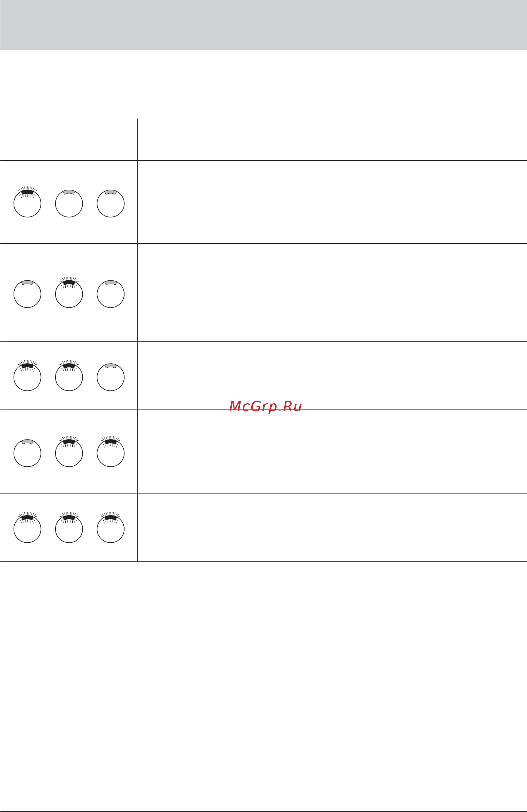Choose the blinking middle indicator in the second row
Screen dimensions: 527x812
point(69,292)
